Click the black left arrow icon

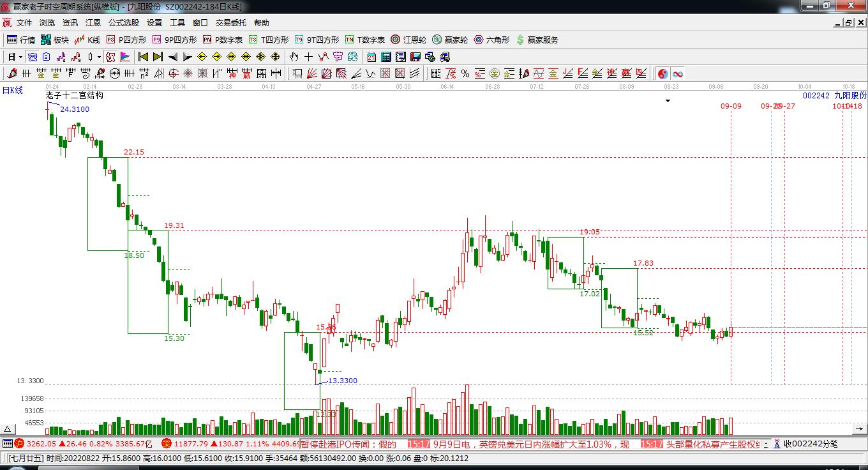[x=172, y=57]
